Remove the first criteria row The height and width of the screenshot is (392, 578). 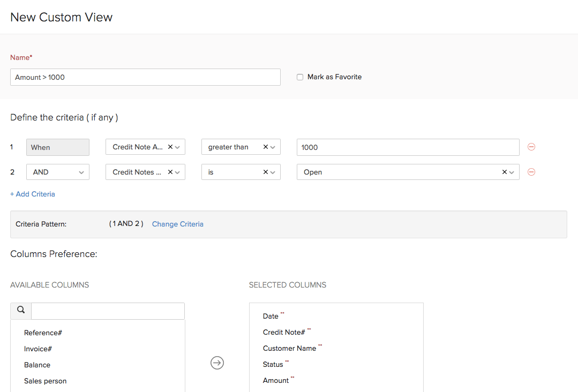coord(531,147)
